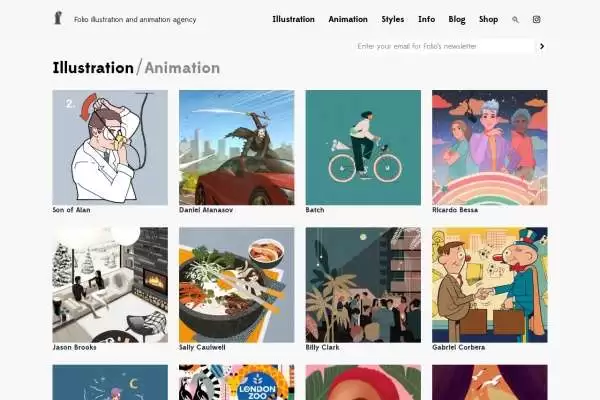Open the Instagram icon link
The image size is (600, 400).
pyautogui.click(x=536, y=20)
